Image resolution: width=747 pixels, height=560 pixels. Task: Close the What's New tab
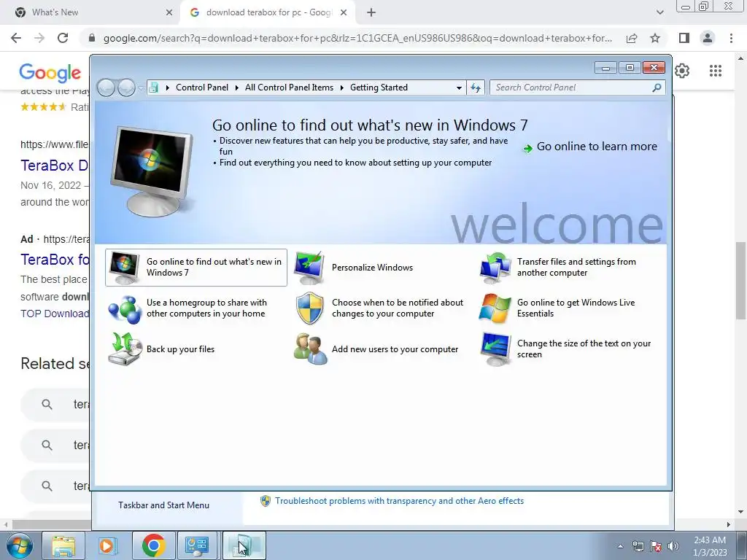pyautogui.click(x=169, y=12)
